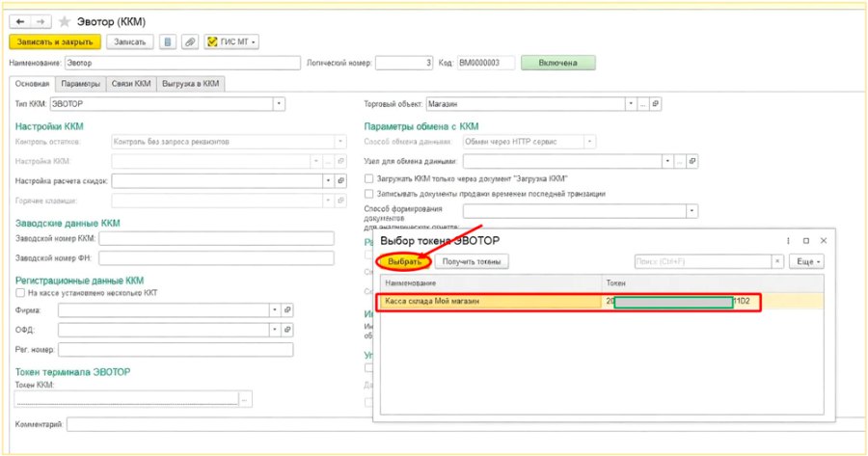Toggle Загружать ККМ только через документ checkbox
The width and height of the screenshot is (868, 456).
pos(369,178)
